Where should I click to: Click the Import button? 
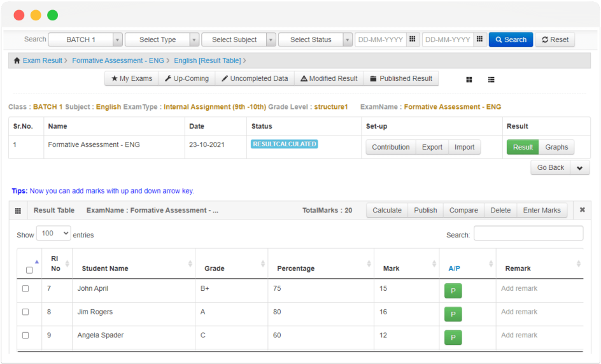click(464, 147)
